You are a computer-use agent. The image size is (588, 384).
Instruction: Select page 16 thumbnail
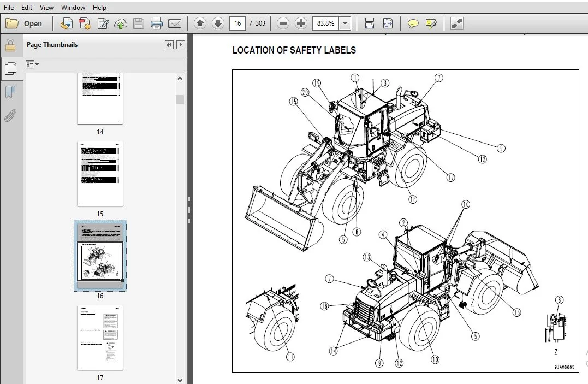[x=100, y=256]
